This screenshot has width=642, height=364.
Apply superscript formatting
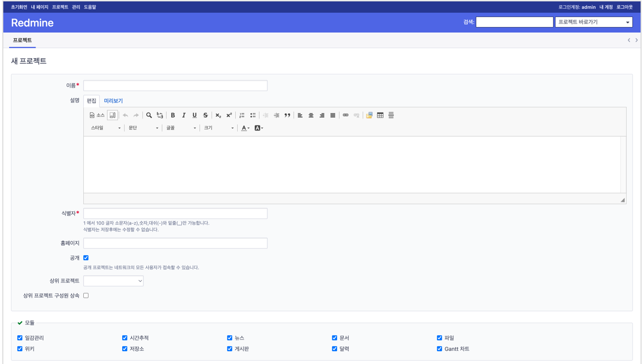229,115
